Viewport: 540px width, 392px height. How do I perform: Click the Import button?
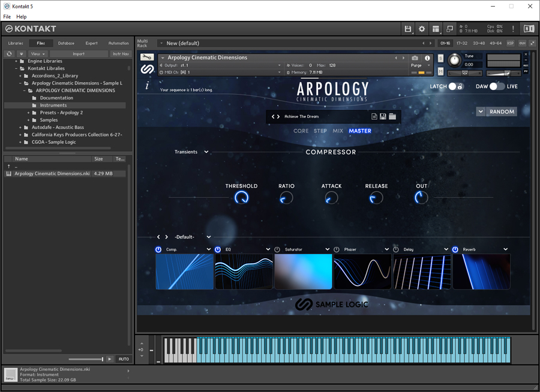point(79,54)
